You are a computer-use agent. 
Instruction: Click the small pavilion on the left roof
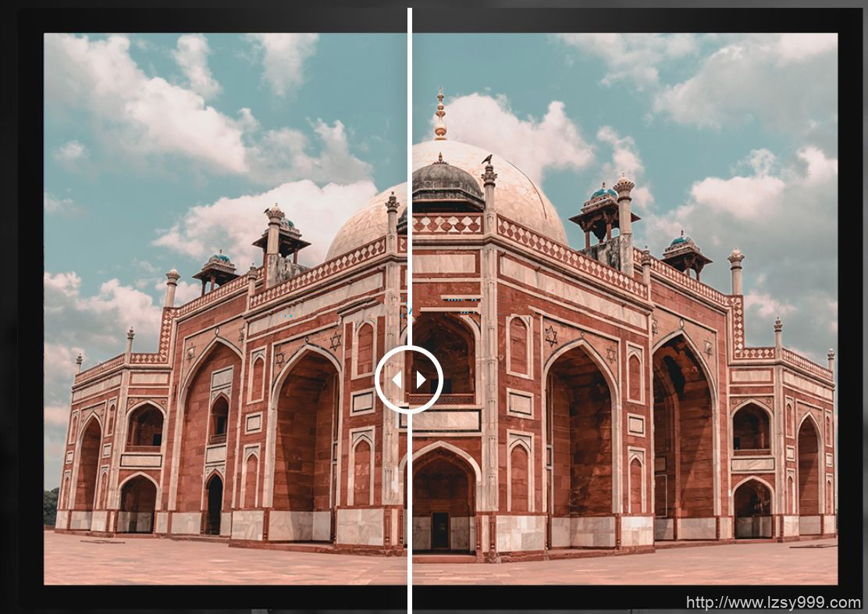coord(216,270)
